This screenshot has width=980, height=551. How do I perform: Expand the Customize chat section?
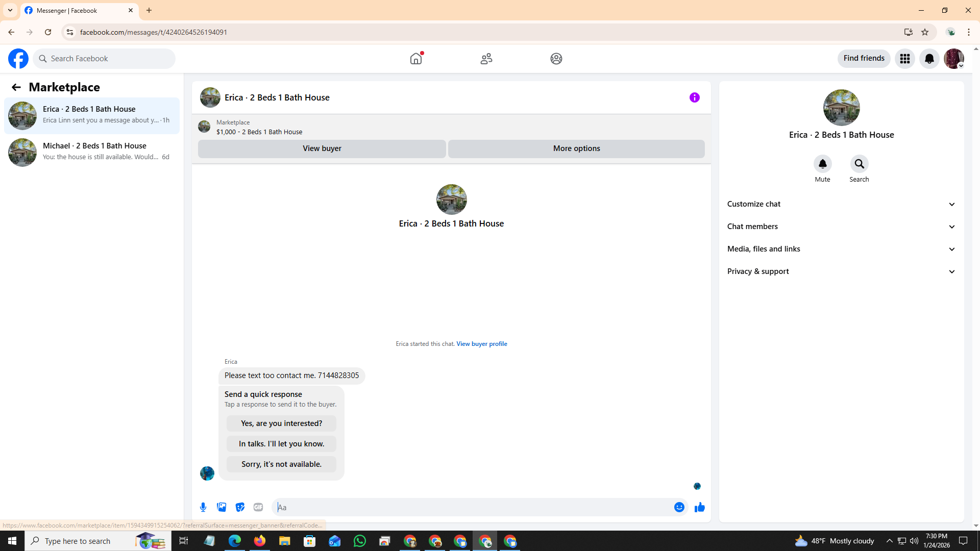[841, 204]
